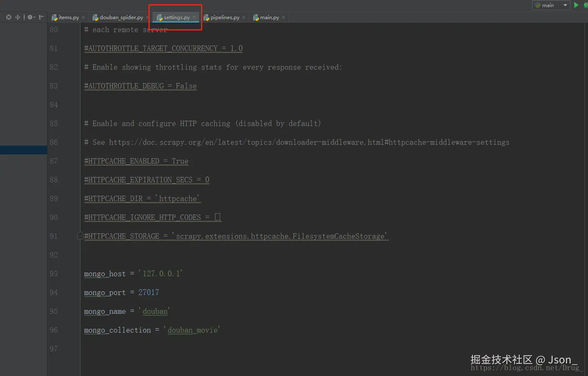Image resolution: width=588 pixels, height=376 pixels.
Task: Click #AUTOTHROTTLE_DEBUG = False line
Action: click(140, 86)
